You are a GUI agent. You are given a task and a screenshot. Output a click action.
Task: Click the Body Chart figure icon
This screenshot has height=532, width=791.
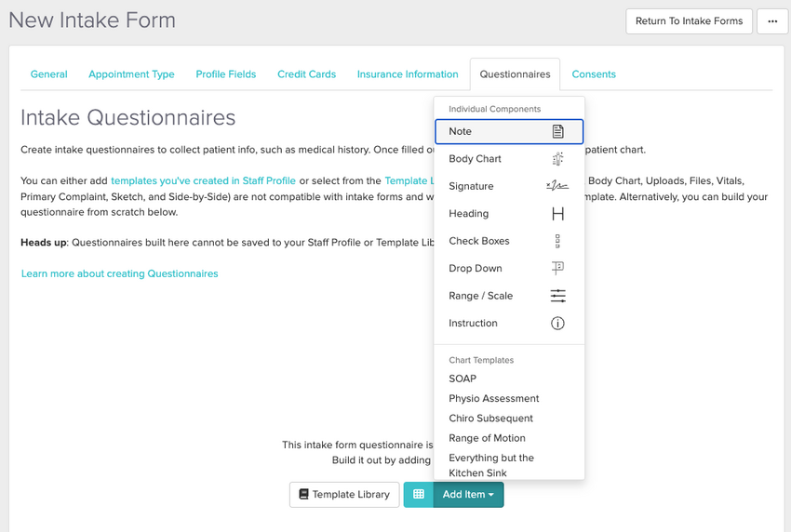point(557,159)
